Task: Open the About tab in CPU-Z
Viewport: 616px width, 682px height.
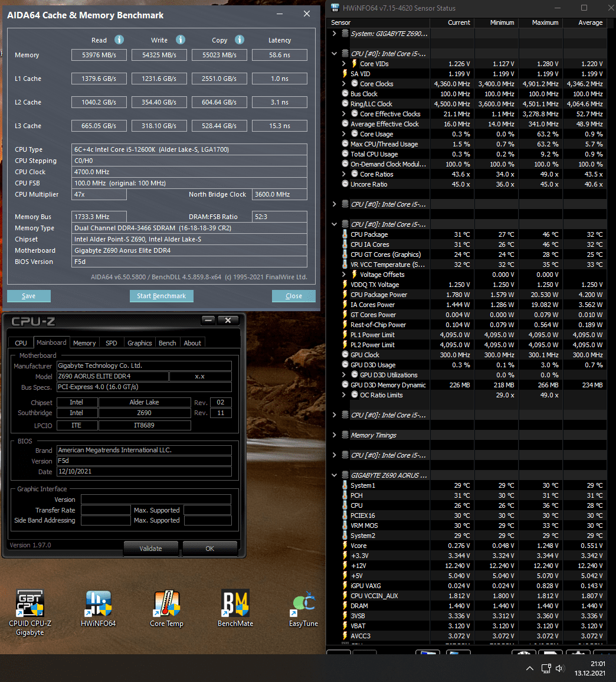Action: click(x=192, y=342)
